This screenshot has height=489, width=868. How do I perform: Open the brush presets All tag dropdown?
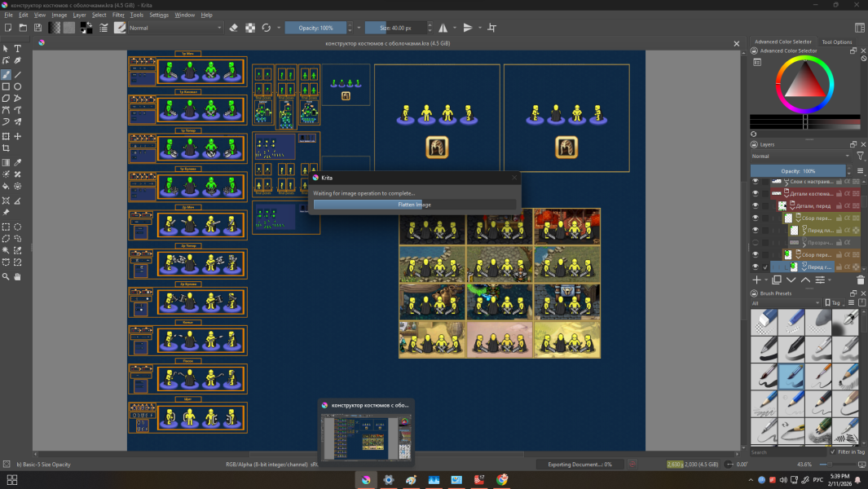[x=786, y=303]
